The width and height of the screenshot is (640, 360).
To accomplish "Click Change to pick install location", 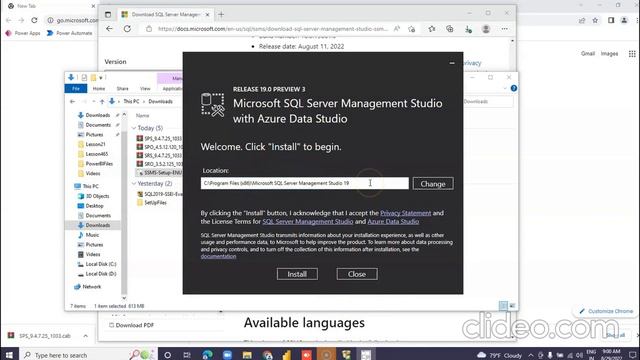I will pyautogui.click(x=433, y=184).
